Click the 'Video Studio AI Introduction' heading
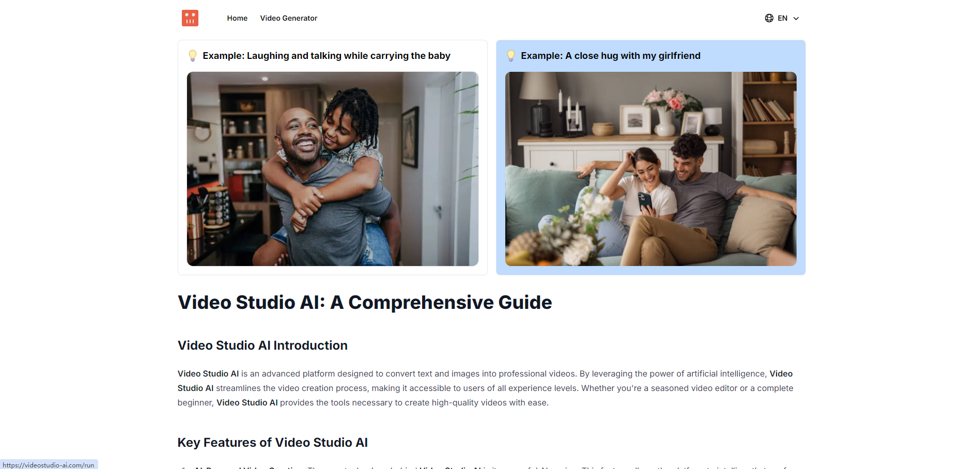The width and height of the screenshot is (980, 469). click(262, 346)
